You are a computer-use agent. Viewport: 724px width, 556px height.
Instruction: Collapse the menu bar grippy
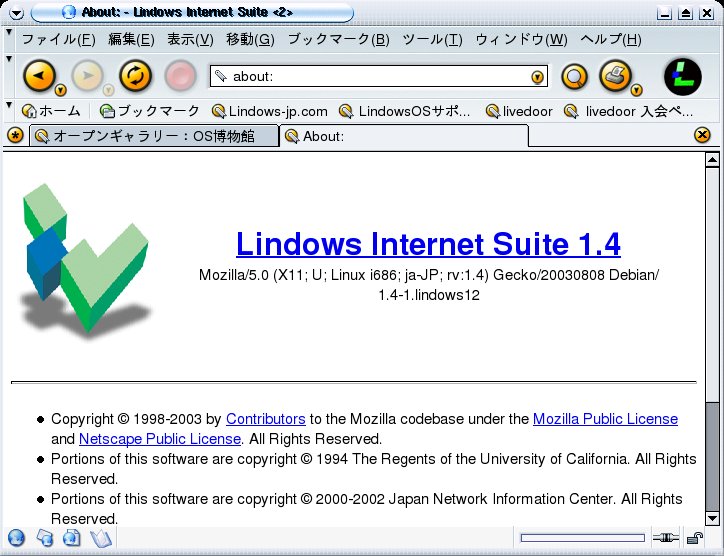(9, 32)
